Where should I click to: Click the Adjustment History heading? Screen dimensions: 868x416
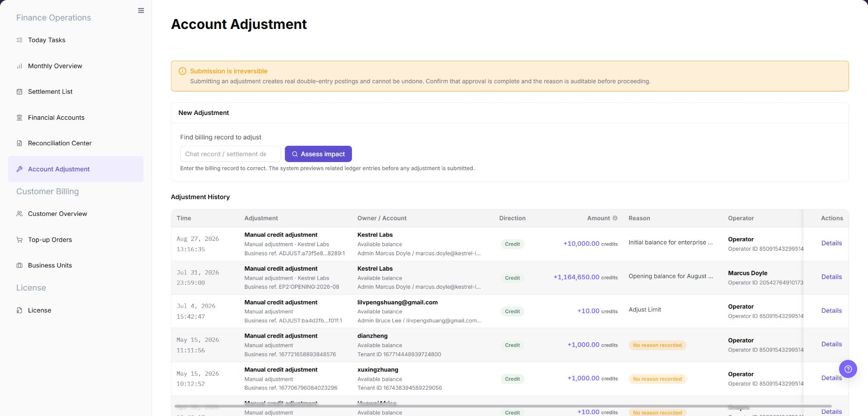200,197
